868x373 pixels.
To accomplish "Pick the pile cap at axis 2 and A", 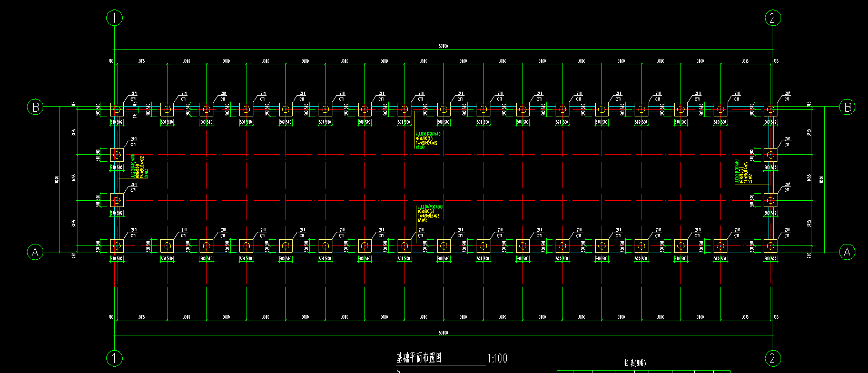I will (x=771, y=246).
